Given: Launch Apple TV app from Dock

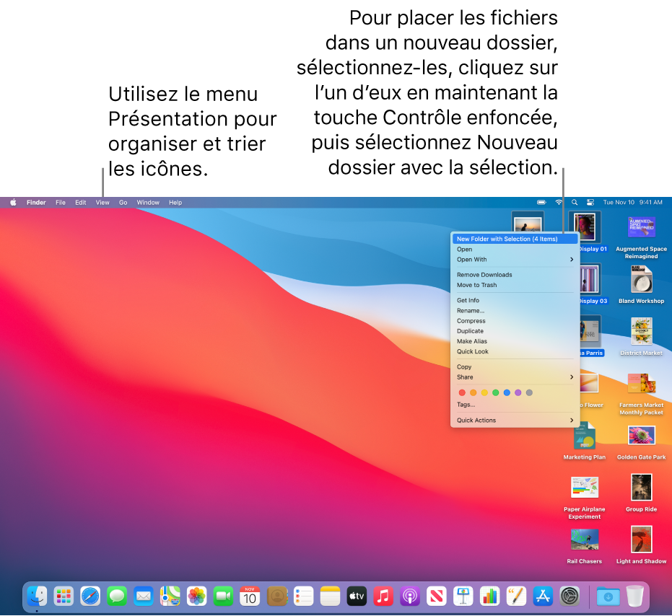Looking at the screenshot, I should [357, 596].
